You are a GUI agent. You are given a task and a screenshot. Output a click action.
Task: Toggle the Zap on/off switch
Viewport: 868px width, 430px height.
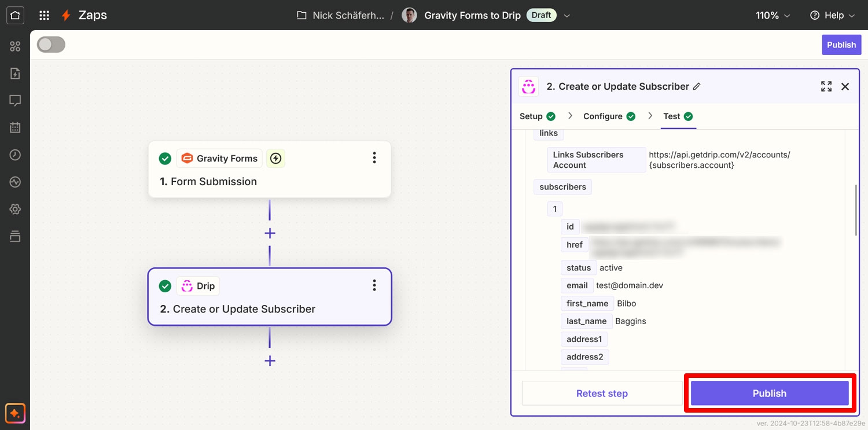(x=51, y=45)
